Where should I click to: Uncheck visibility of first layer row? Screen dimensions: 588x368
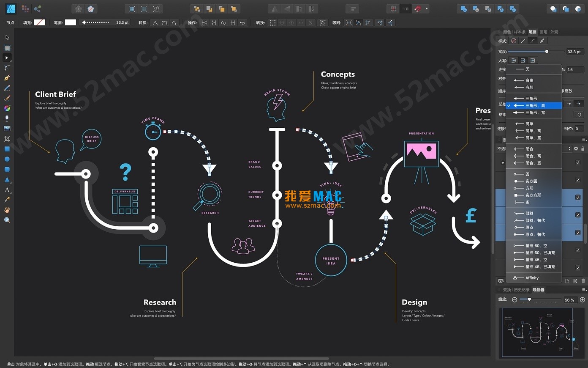[578, 162]
